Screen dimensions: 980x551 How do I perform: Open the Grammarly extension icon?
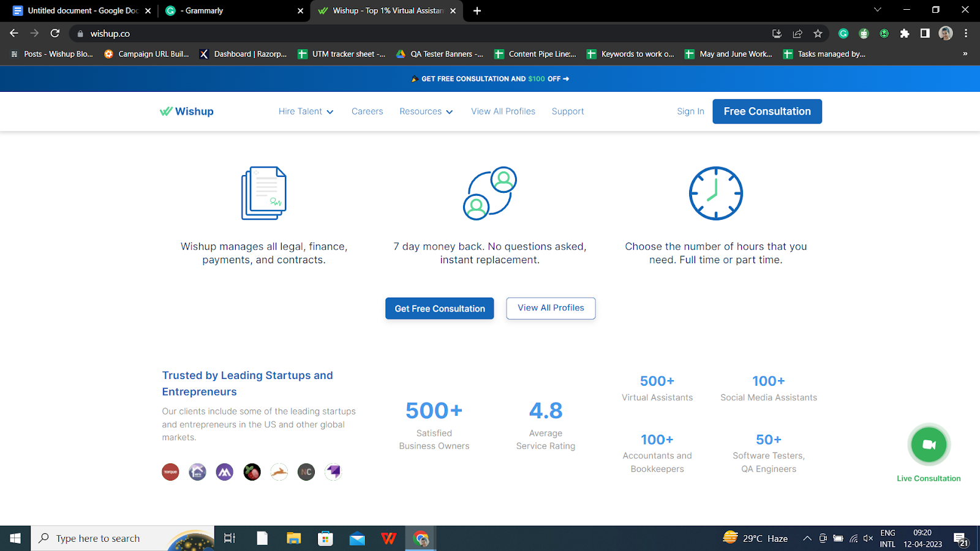point(843,34)
